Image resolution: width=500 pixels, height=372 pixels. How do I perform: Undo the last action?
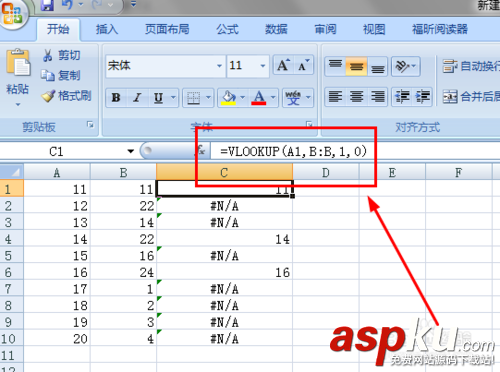point(67,5)
